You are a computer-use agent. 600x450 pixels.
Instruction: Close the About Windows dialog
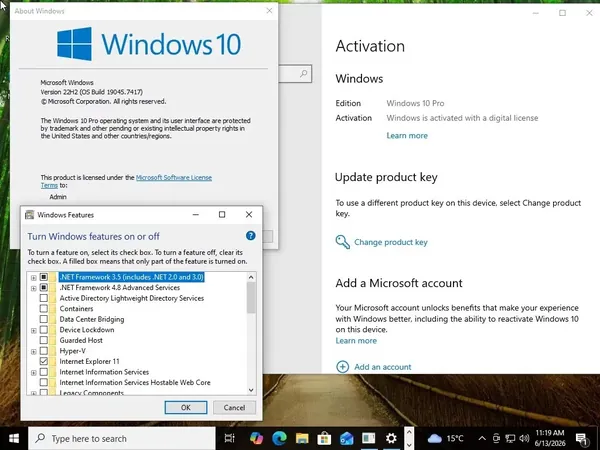pyautogui.click(x=269, y=11)
